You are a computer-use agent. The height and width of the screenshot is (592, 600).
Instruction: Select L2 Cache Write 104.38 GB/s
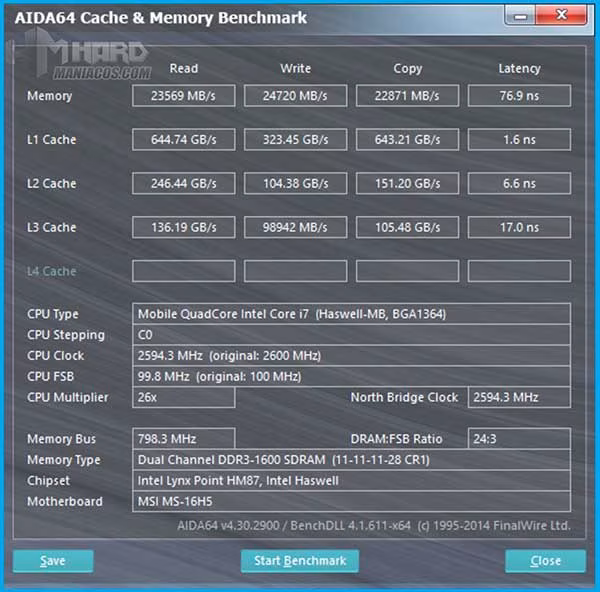pyautogui.click(x=295, y=184)
